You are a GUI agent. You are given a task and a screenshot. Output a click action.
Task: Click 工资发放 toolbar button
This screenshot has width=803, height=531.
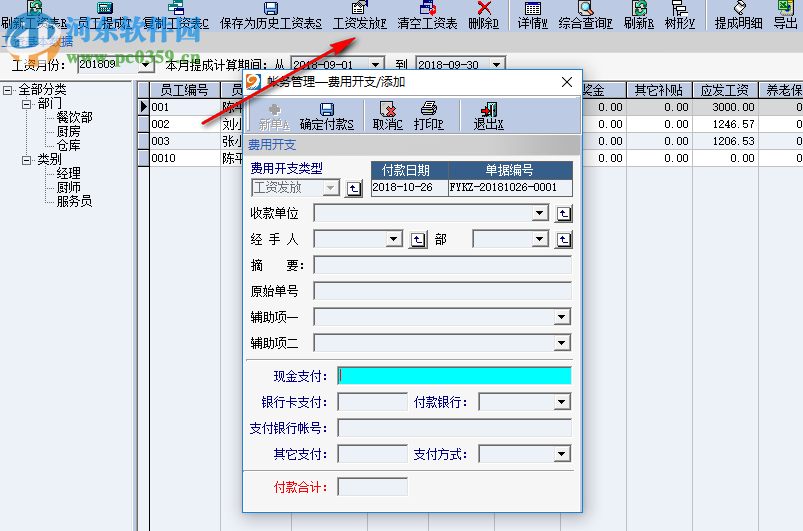[x=360, y=16]
